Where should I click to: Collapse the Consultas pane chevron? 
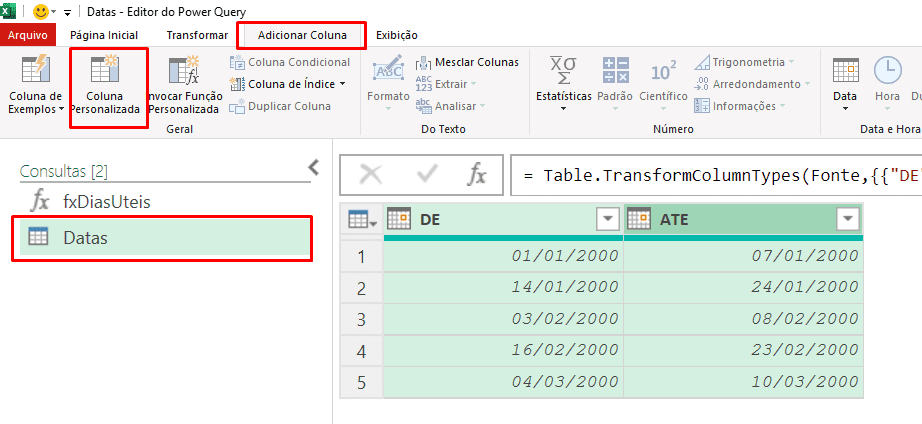tap(314, 168)
